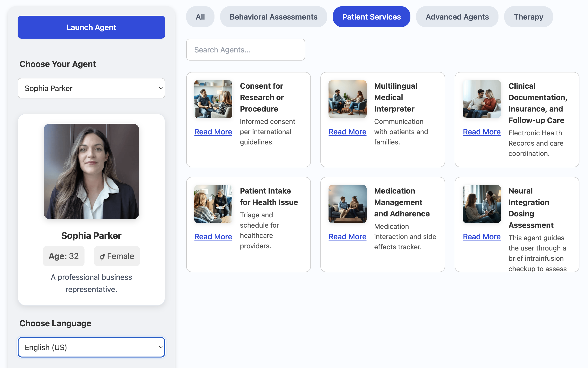
Task: Open Read More for Medication Management card
Action: tap(347, 236)
